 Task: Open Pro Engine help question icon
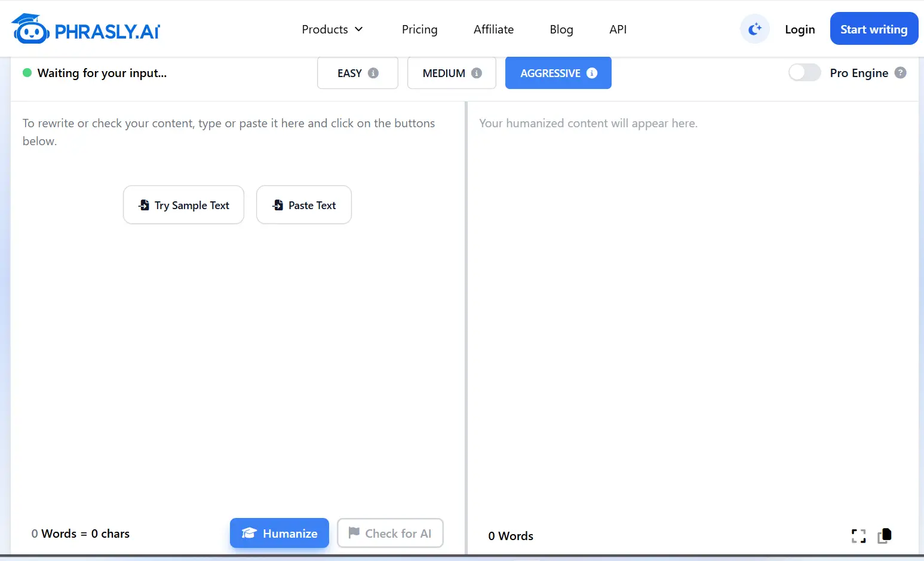pos(901,73)
